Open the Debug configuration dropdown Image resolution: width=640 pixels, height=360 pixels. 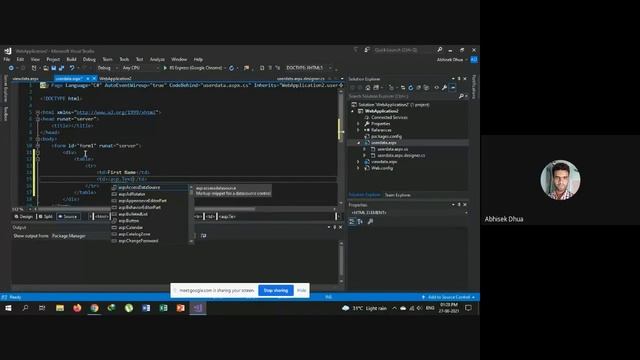(x=107, y=68)
